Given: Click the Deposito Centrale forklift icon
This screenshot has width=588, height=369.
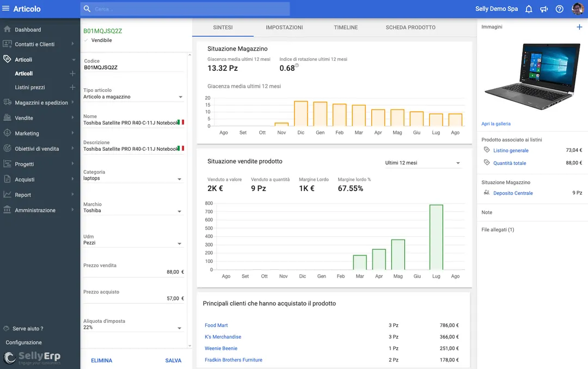Looking at the screenshot, I should (487, 192).
